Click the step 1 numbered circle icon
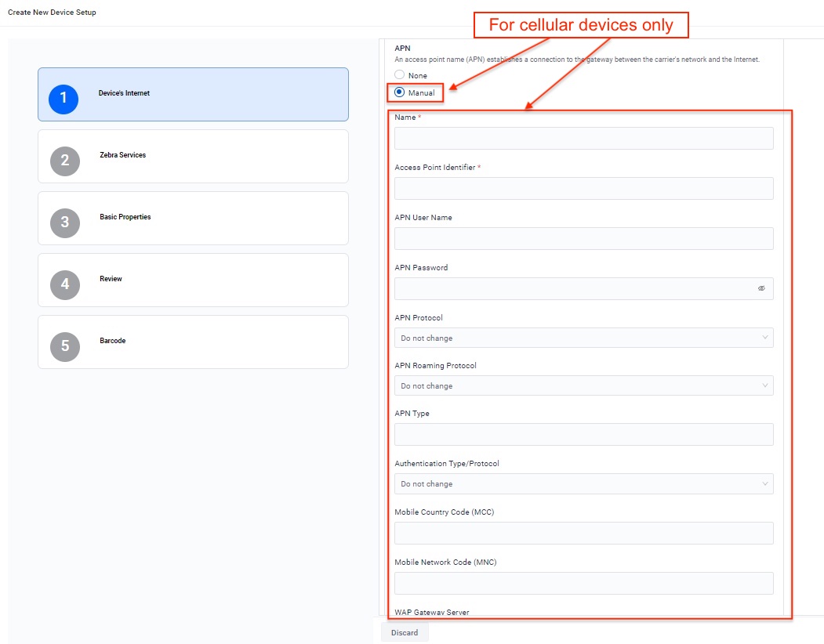Image resolution: width=824 pixels, height=644 pixels. pyautogui.click(x=64, y=99)
